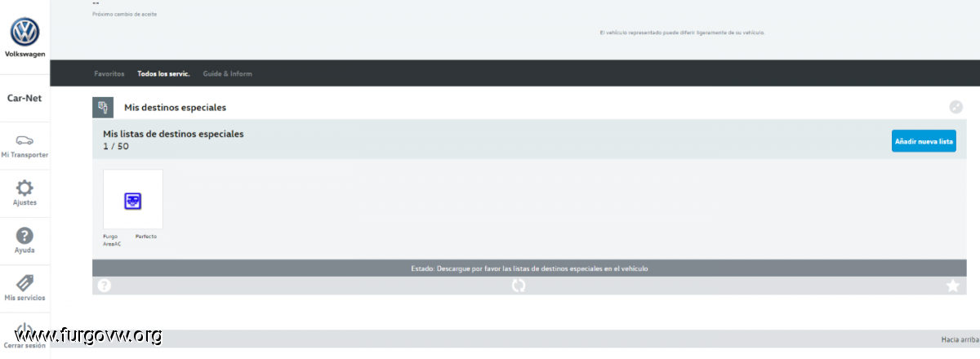
Task: Open the Car-Net sidebar section
Action: (x=24, y=98)
